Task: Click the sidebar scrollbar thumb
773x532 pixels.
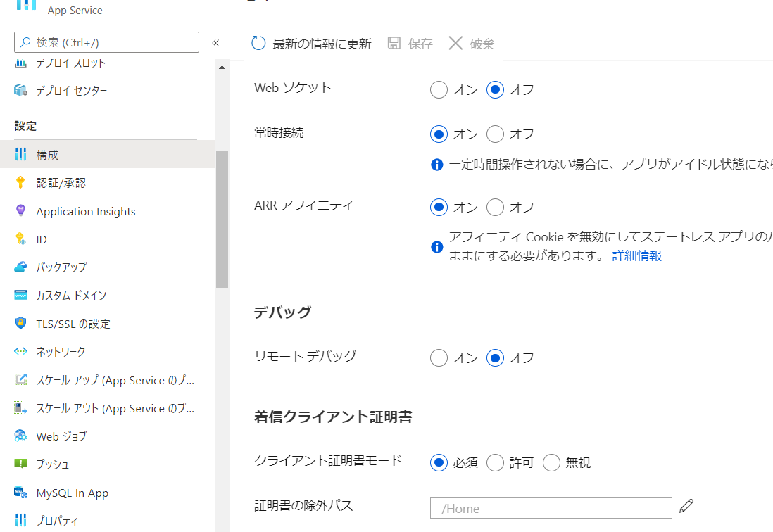Action: click(222, 219)
